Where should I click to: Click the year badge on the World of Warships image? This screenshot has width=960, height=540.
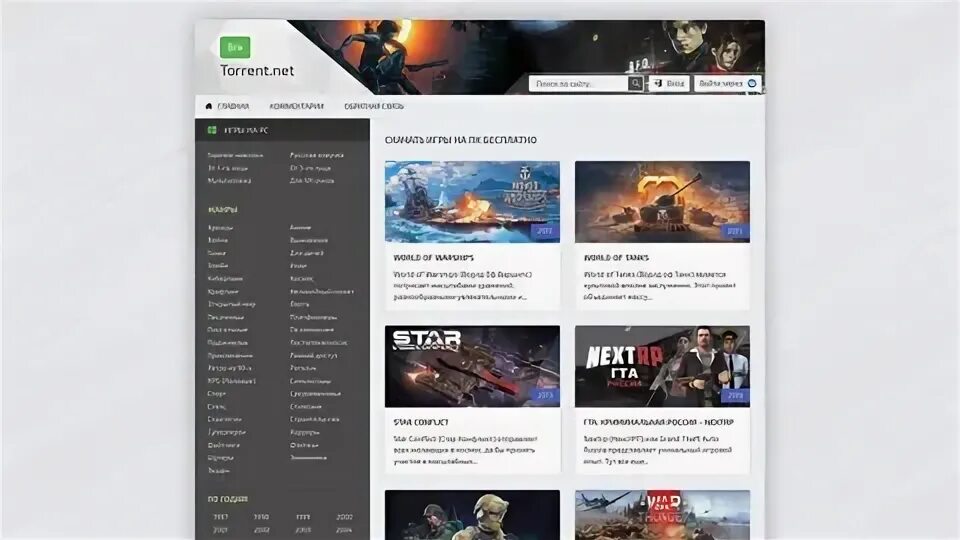pyautogui.click(x=544, y=231)
